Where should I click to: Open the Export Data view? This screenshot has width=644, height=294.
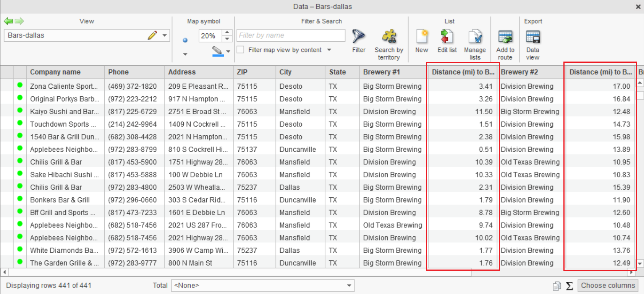tap(532, 44)
